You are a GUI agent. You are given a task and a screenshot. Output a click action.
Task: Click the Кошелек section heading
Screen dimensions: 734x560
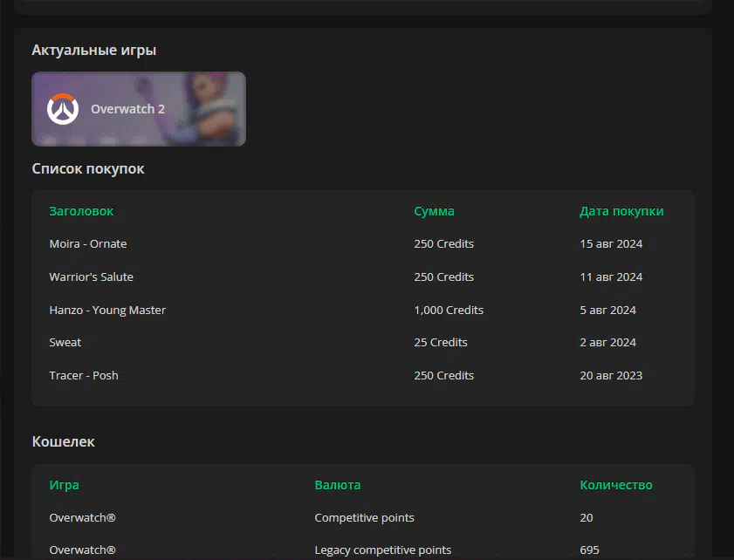click(63, 441)
